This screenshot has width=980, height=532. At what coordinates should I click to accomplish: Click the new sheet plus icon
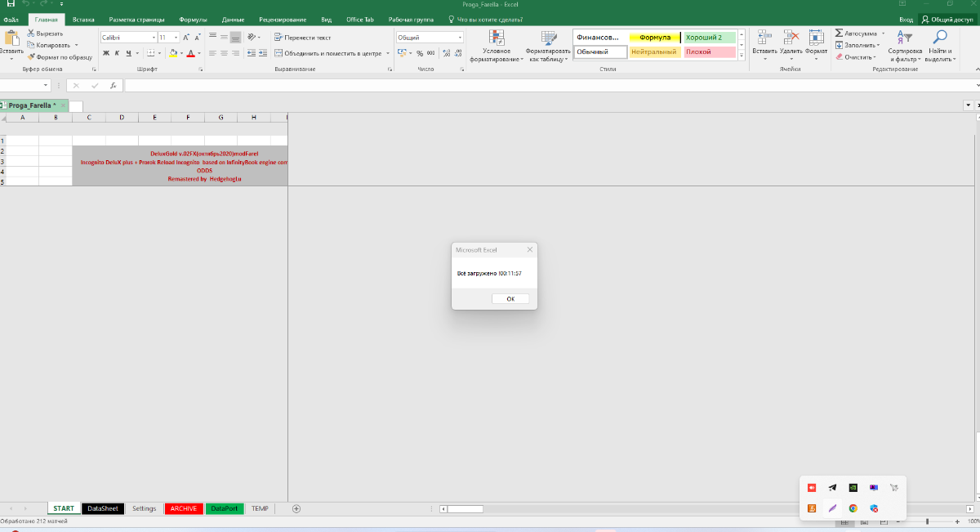tap(296, 508)
